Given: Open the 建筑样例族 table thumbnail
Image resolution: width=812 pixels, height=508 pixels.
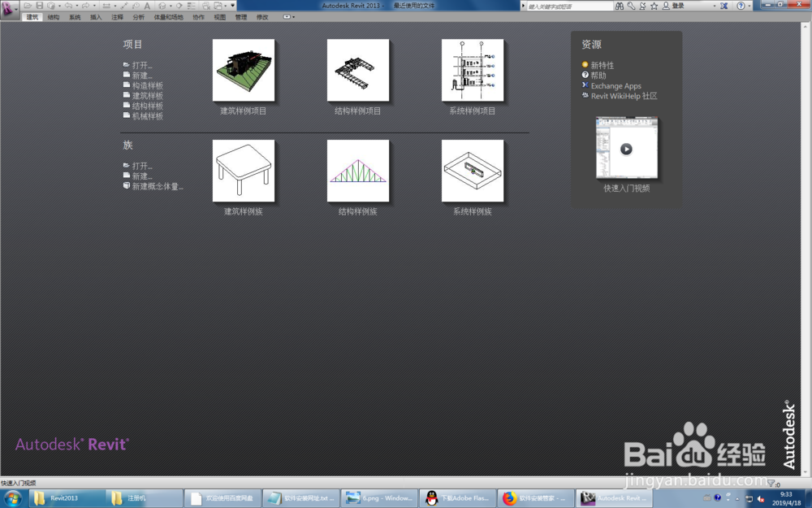Looking at the screenshot, I should pyautogui.click(x=244, y=171).
